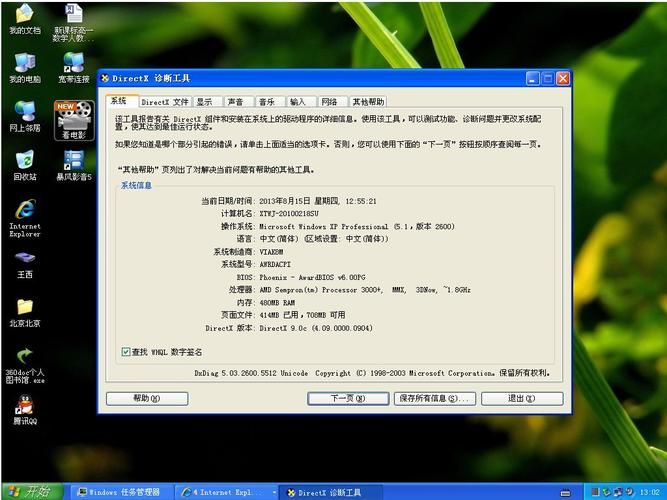Click the keyboard language bar icon in taskbar
The width and height of the screenshot is (667, 500).
coord(565,493)
